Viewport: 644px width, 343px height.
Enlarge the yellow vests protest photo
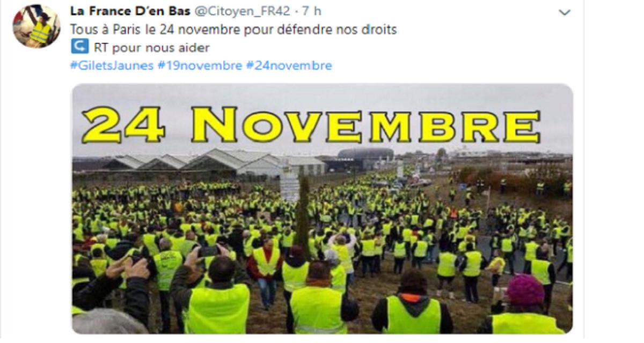pos(322,209)
